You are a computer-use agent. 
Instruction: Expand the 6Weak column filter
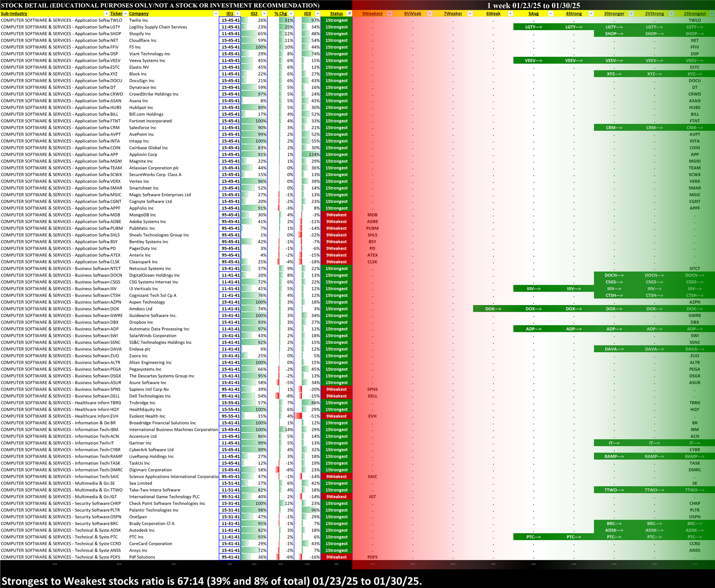pyautogui.click(x=511, y=14)
